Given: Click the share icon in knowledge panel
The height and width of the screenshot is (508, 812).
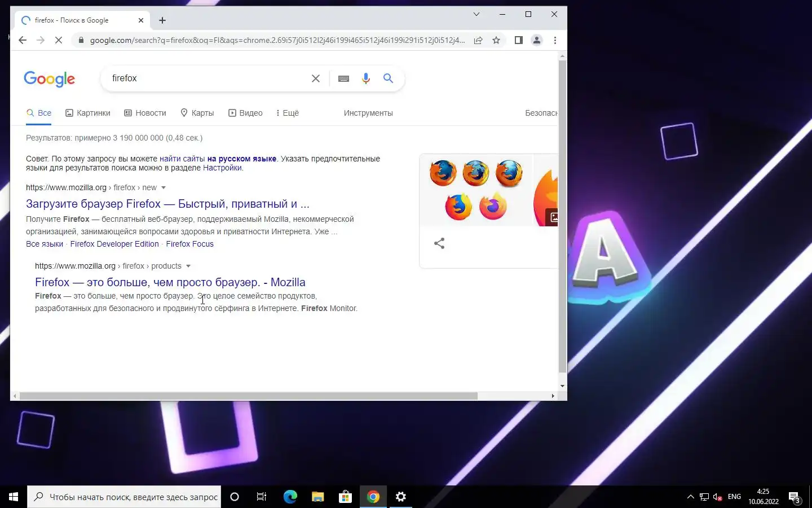Looking at the screenshot, I should tap(439, 243).
